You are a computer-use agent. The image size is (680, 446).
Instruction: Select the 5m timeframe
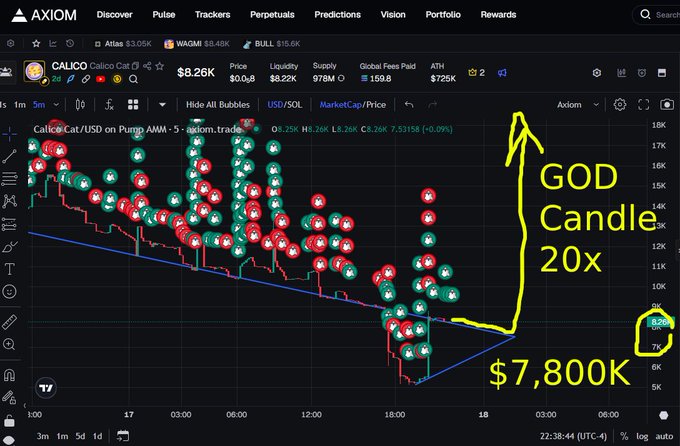click(x=39, y=105)
